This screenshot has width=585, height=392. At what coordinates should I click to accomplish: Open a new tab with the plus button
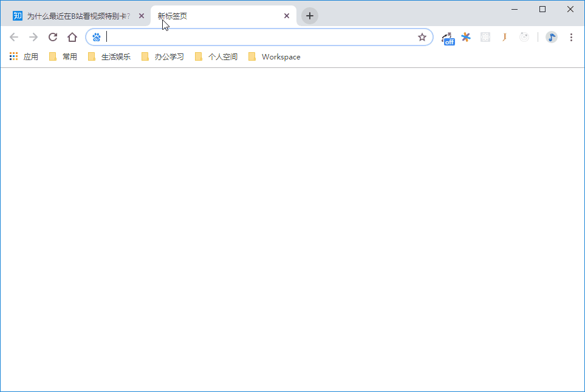click(x=309, y=16)
